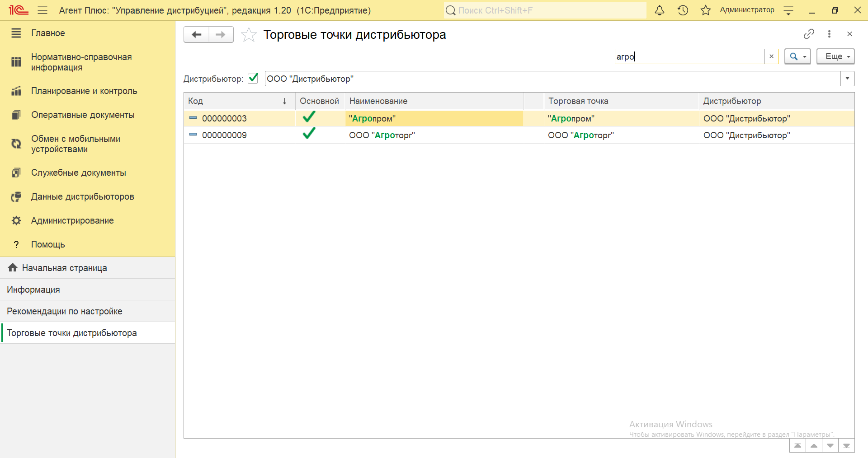Click the Главное lines icon
Screen dimensions: 868x458
click(x=16, y=33)
